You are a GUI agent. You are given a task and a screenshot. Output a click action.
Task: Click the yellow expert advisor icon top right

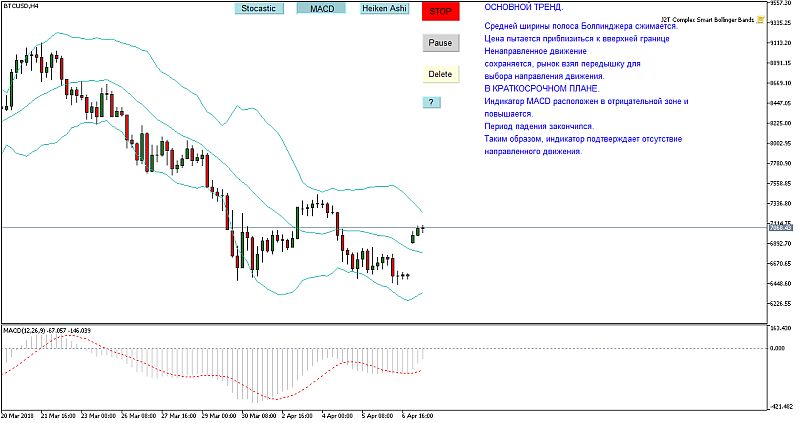(760, 20)
